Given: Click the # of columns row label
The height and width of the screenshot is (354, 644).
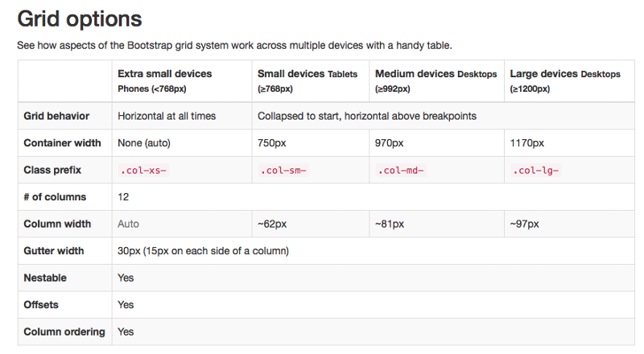Looking at the screenshot, I should [x=55, y=197].
